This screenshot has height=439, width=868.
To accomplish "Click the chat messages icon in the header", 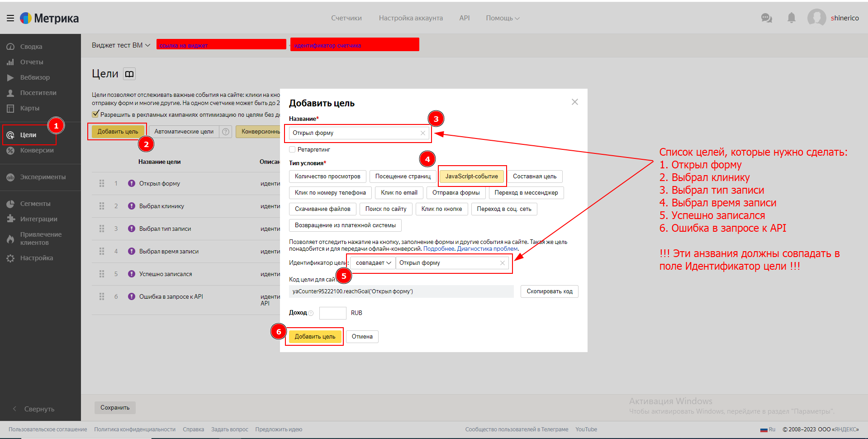I will coord(766,18).
